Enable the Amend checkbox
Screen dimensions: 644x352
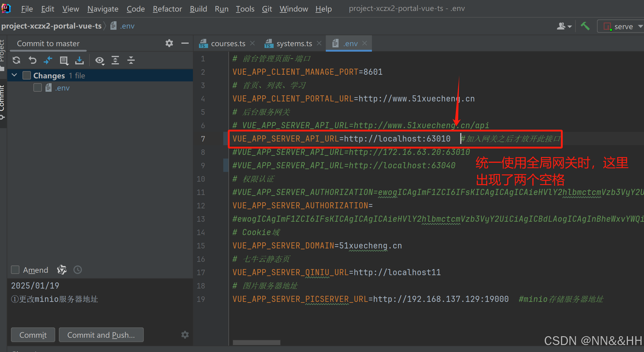[x=15, y=270]
